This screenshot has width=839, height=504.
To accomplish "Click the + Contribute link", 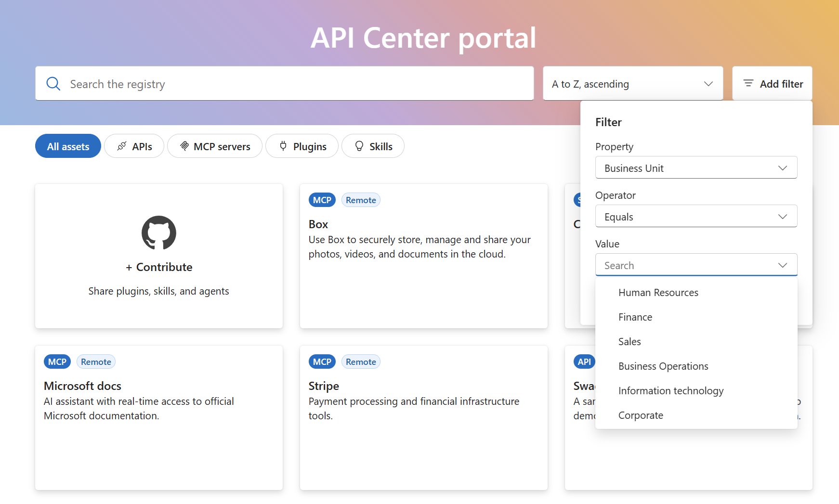I will coord(159,267).
